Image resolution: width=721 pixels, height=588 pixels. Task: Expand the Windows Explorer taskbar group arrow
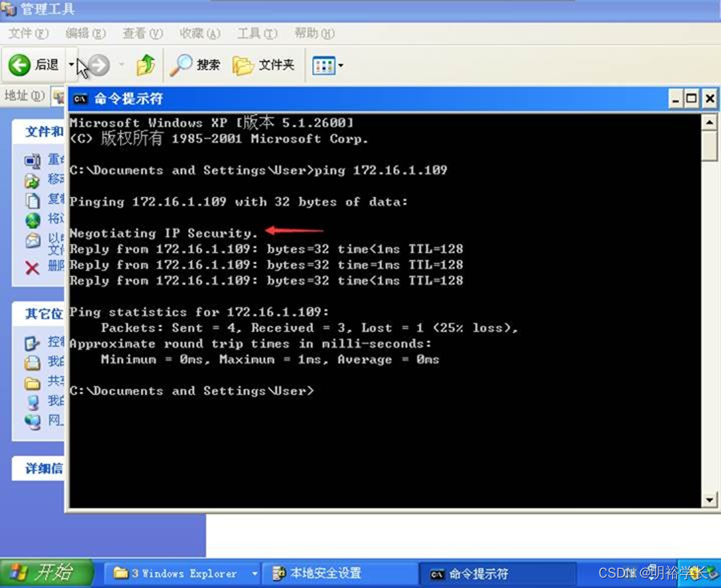point(254,574)
